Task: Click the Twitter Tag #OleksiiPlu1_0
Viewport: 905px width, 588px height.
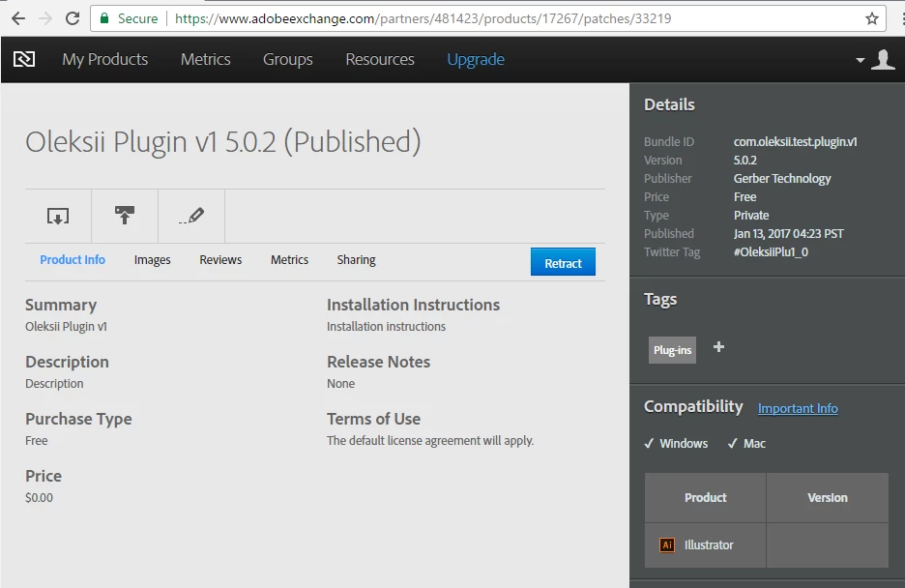Action: [x=771, y=252]
